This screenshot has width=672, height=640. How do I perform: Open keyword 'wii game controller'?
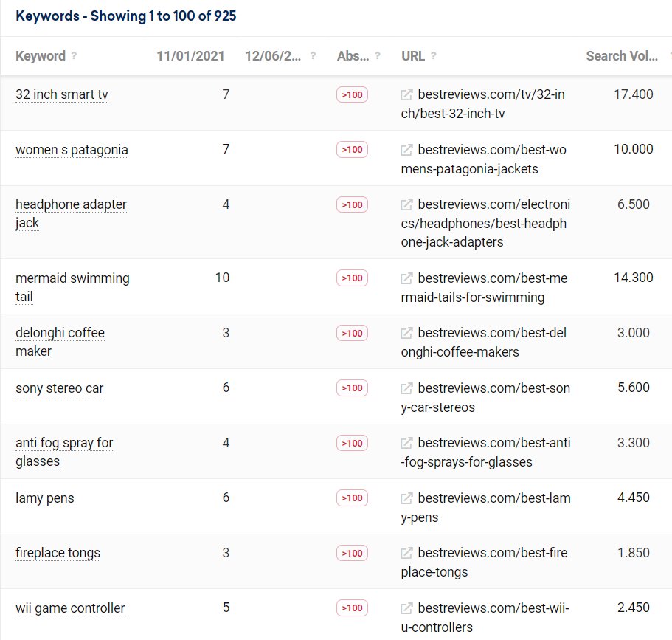tap(70, 608)
